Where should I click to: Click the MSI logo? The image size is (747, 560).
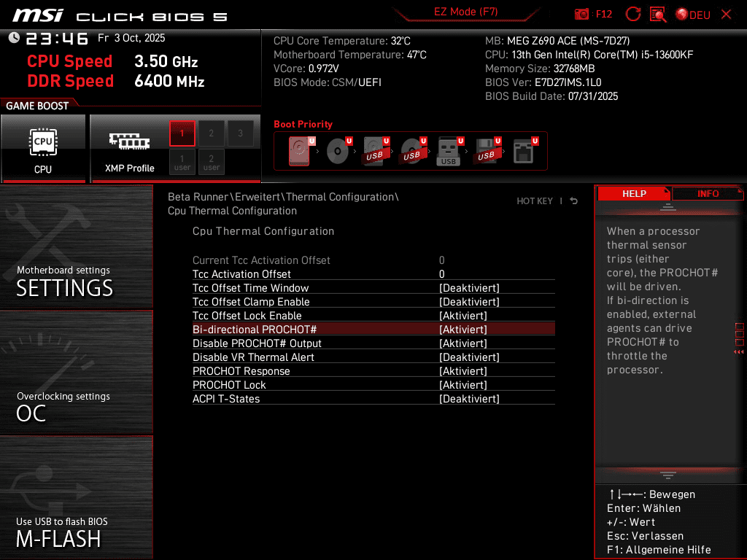coord(38,15)
